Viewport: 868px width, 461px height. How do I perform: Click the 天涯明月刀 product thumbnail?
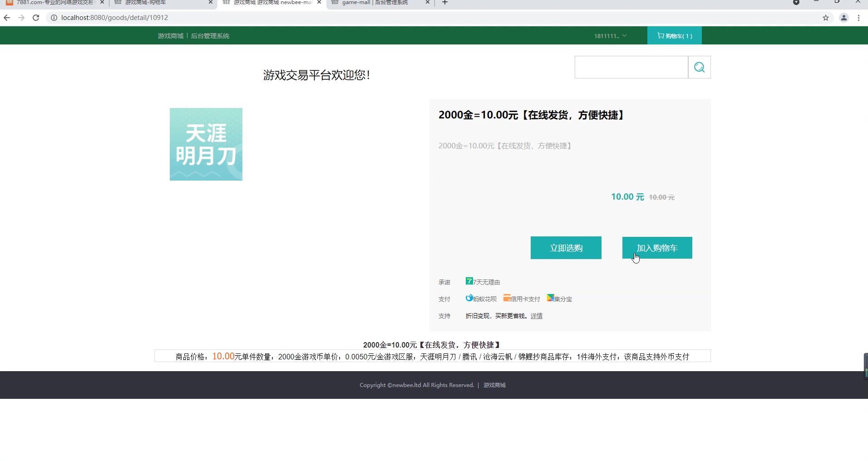[x=206, y=144]
